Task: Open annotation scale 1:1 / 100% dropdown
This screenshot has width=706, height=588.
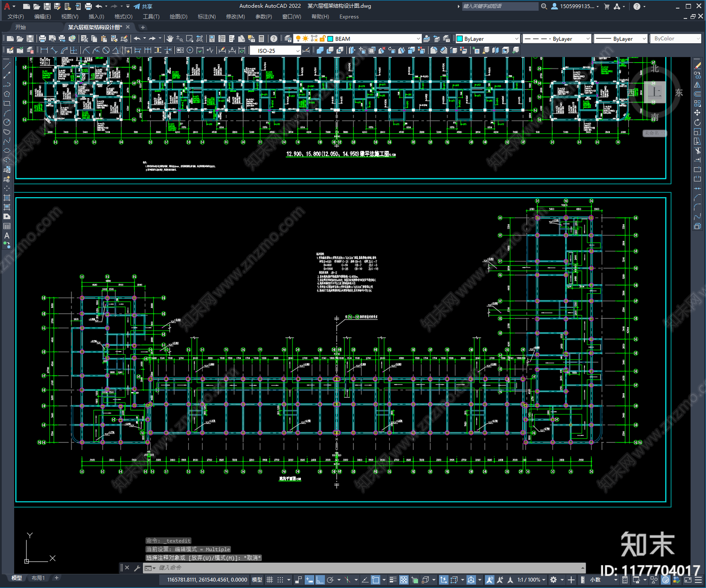Action: pyautogui.click(x=531, y=580)
